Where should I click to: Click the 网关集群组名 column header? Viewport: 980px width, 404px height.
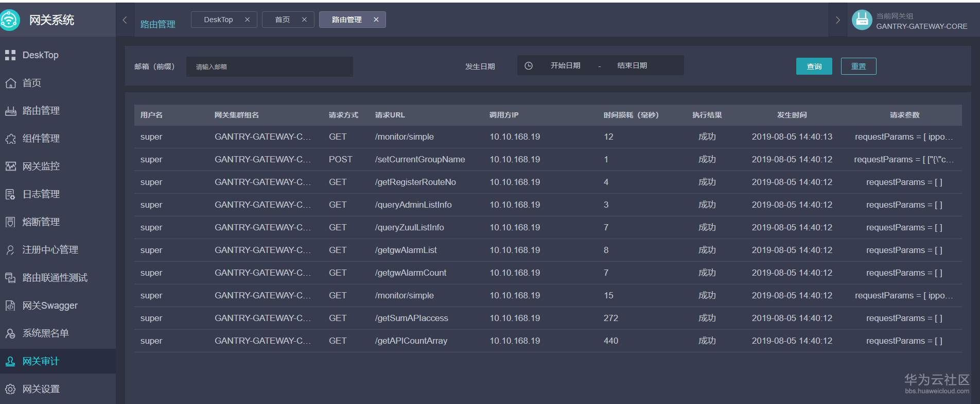pyautogui.click(x=237, y=115)
